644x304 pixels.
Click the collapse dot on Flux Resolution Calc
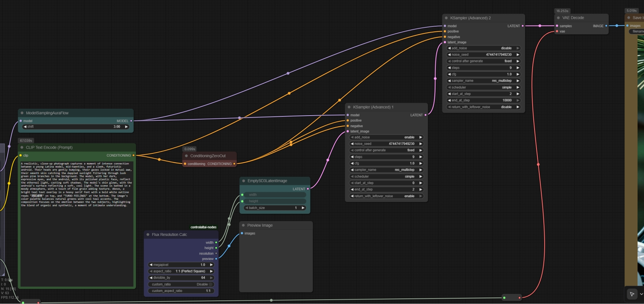click(x=148, y=234)
